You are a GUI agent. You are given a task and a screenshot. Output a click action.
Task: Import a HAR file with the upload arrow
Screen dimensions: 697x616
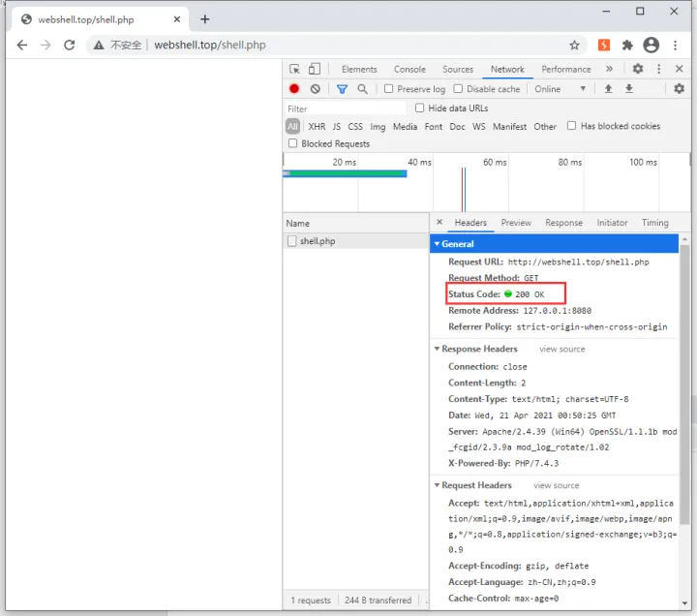pos(608,89)
